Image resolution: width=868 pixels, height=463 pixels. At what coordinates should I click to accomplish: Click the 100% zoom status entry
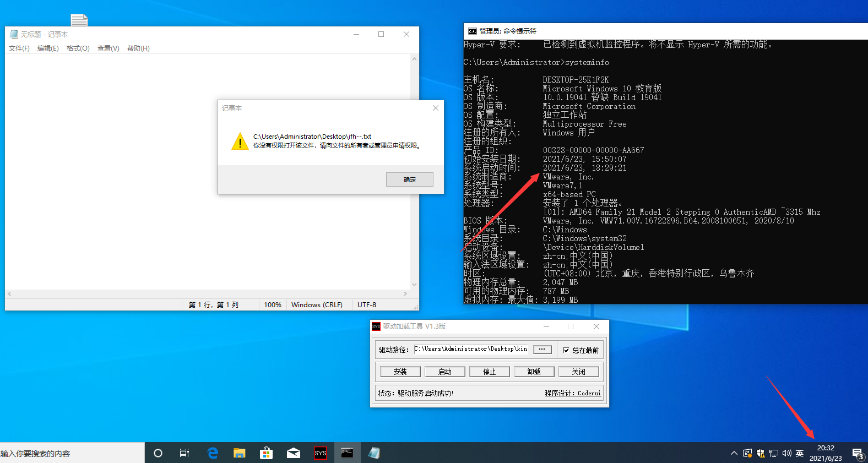point(273,304)
